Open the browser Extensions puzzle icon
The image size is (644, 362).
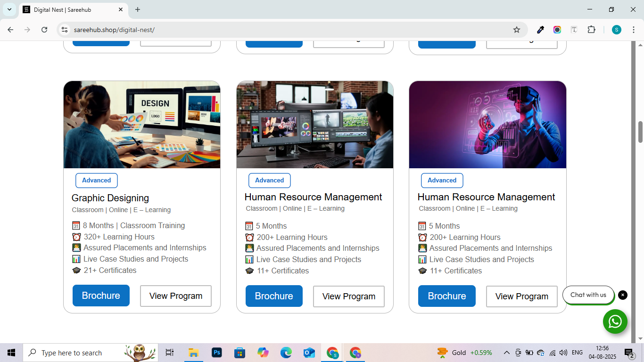pyautogui.click(x=591, y=30)
